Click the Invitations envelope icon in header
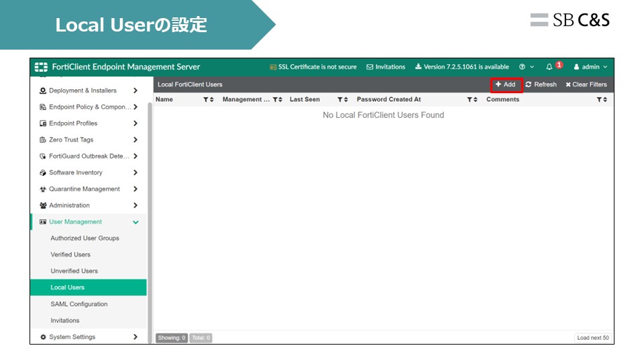The image size is (644, 362). tap(370, 67)
